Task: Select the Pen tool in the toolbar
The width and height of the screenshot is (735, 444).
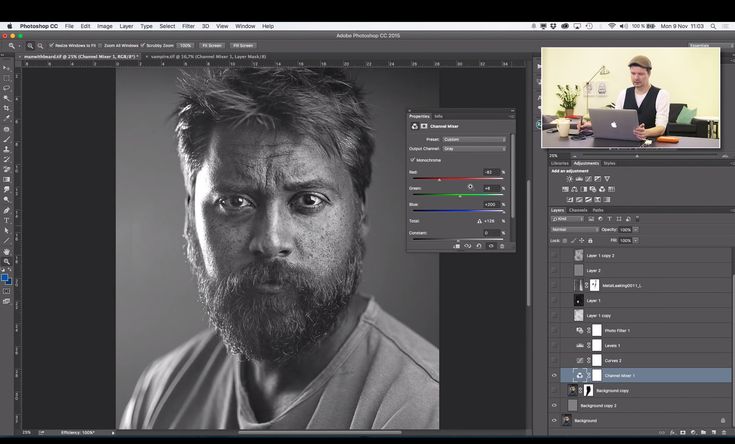Action: (7, 211)
